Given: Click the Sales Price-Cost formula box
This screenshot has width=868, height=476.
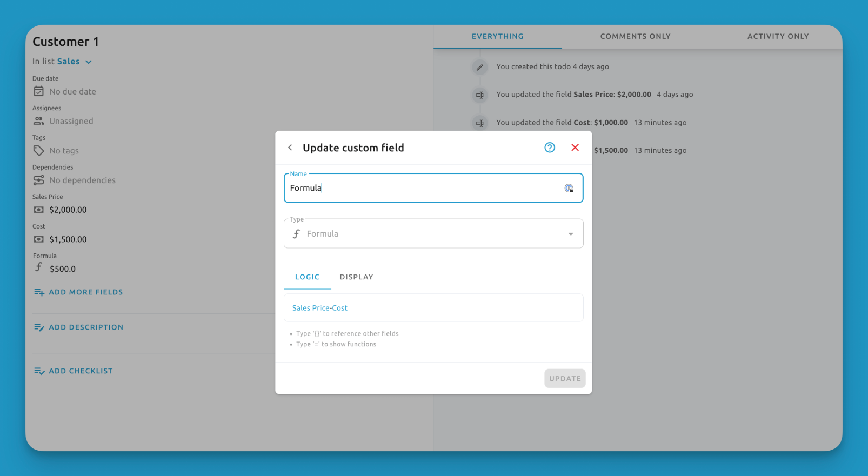Looking at the screenshot, I should pyautogui.click(x=433, y=308).
